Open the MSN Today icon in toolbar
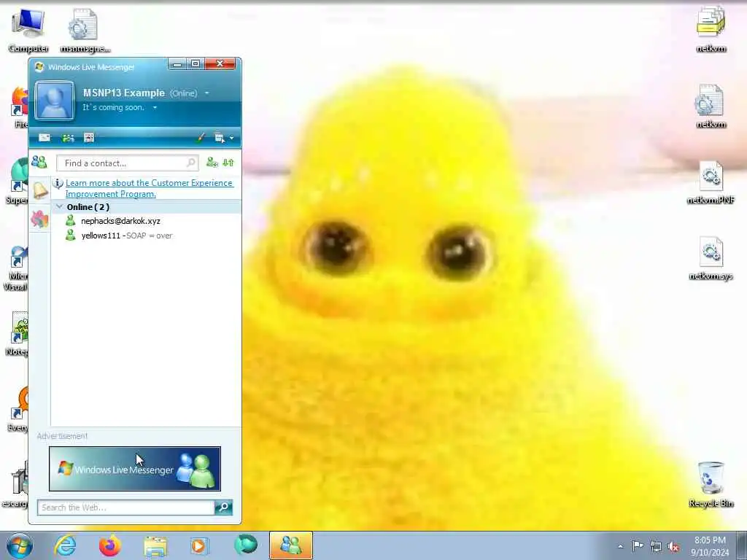This screenshot has width=747, height=560. click(88, 138)
